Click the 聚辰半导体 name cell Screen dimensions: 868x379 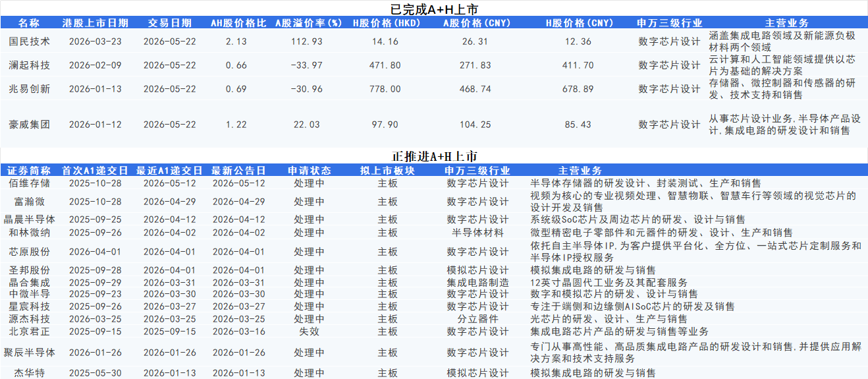pyautogui.click(x=29, y=353)
